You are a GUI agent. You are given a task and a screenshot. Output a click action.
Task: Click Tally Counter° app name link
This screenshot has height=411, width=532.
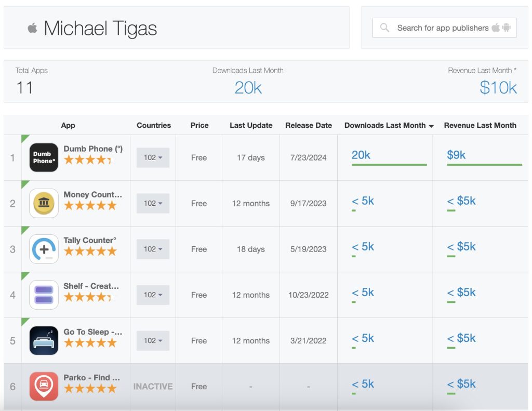tap(90, 240)
